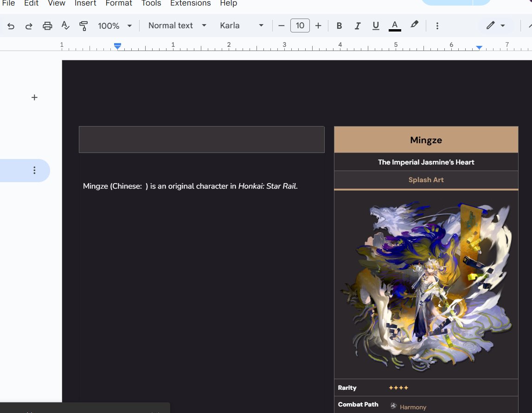Screen dimensions: 532x413
Task: Open the editing mode pencil dropdown
Action: point(495,25)
